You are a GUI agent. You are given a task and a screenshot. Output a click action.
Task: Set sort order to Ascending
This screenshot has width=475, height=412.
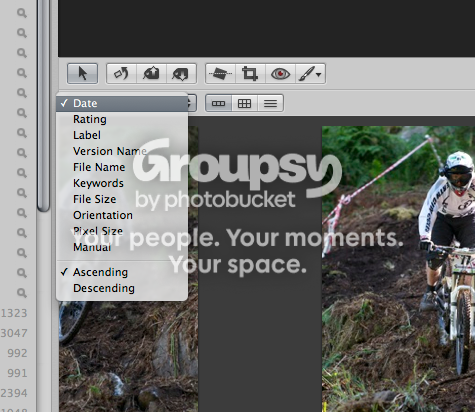coord(122,272)
